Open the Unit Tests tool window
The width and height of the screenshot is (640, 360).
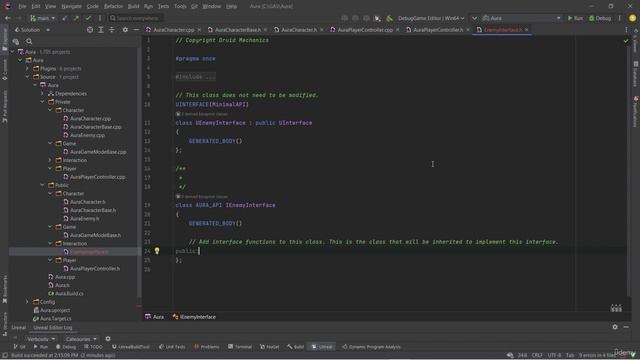tap(172, 347)
